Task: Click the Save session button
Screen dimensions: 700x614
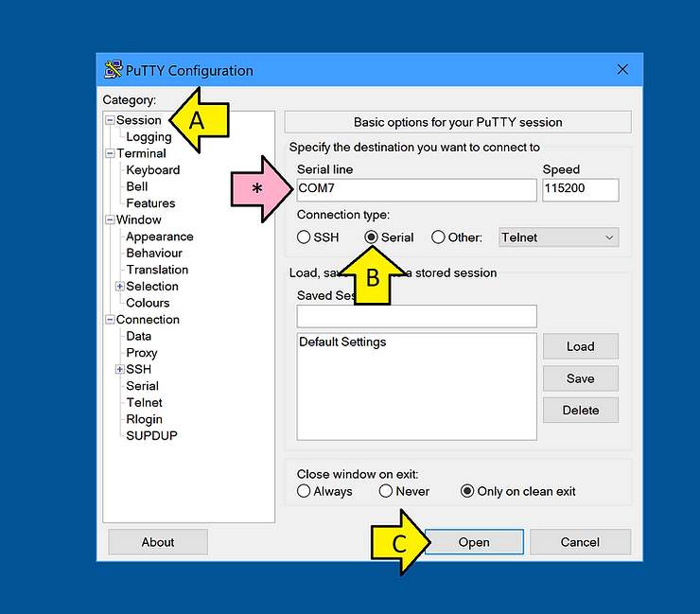Action: click(580, 378)
